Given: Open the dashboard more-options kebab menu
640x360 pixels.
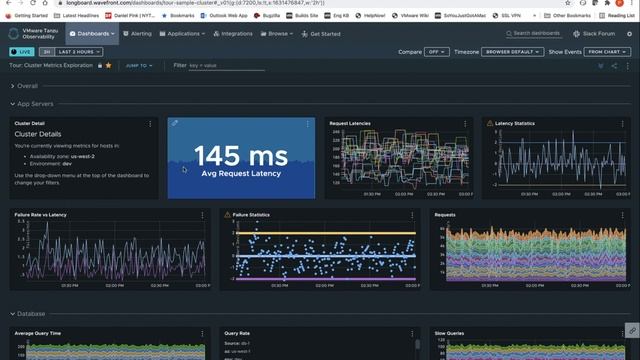Looking at the screenshot, I should pos(628,66).
